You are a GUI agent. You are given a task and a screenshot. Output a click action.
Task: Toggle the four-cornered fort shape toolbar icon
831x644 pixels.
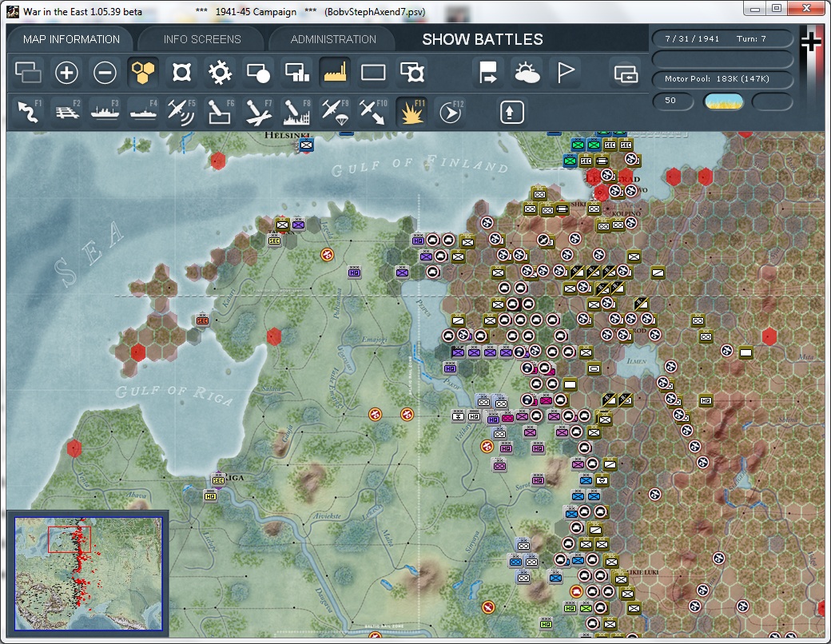click(181, 73)
